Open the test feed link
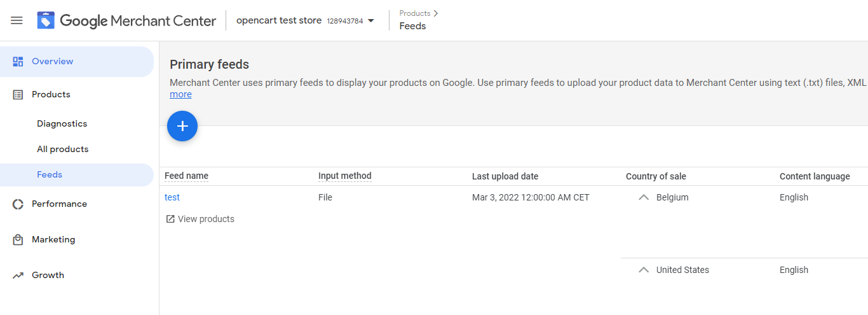 pyautogui.click(x=172, y=197)
